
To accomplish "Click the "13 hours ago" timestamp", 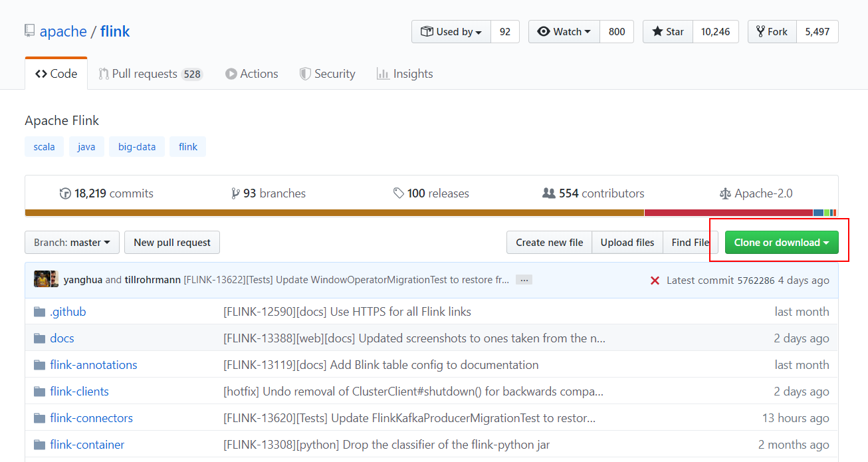I will click(x=796, y=418).
